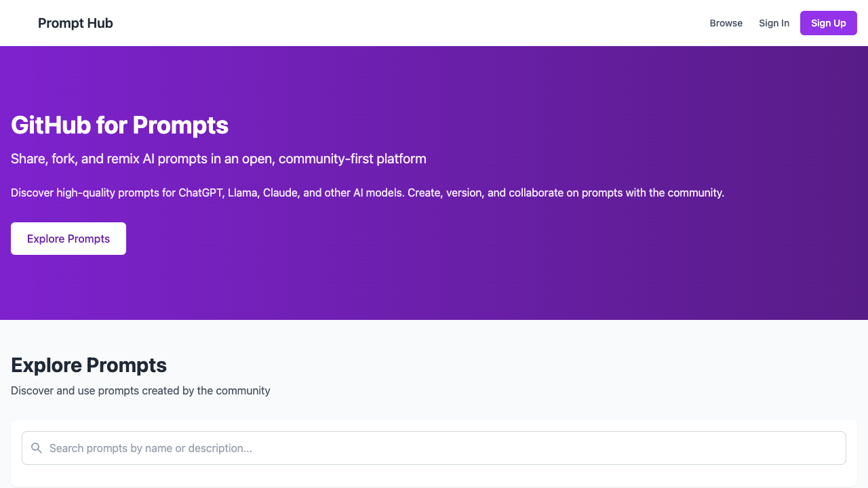
Task: Click the search magnifier icon
Action: (37, 448)
